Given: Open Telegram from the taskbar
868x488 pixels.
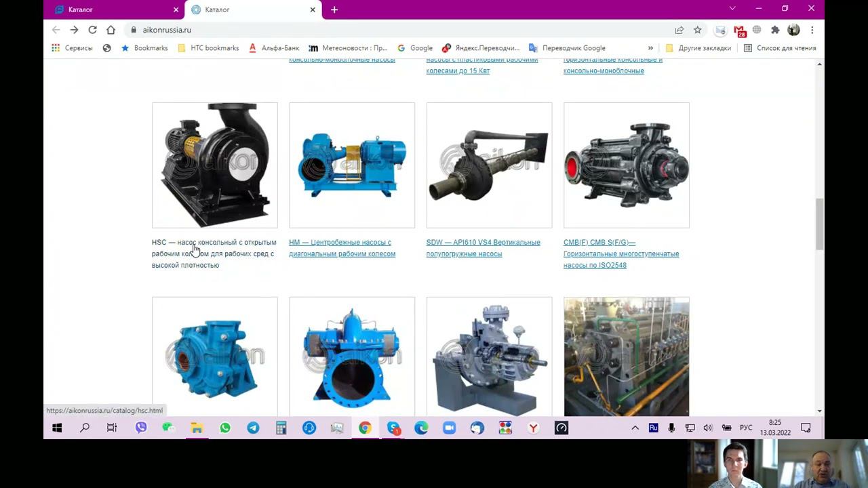Looking at the screenshot, I should (x=253, y=428).
